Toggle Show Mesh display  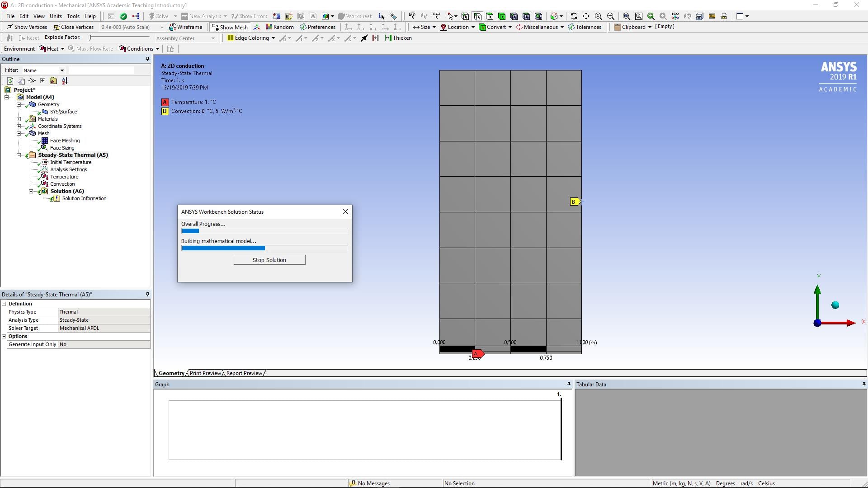[x=230, y=27]
